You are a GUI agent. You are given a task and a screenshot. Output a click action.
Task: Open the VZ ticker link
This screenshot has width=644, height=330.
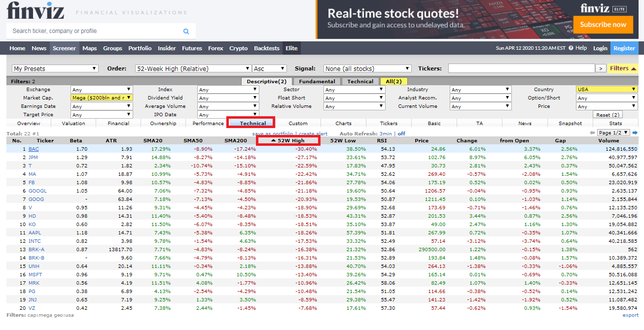tap(32, 308)
